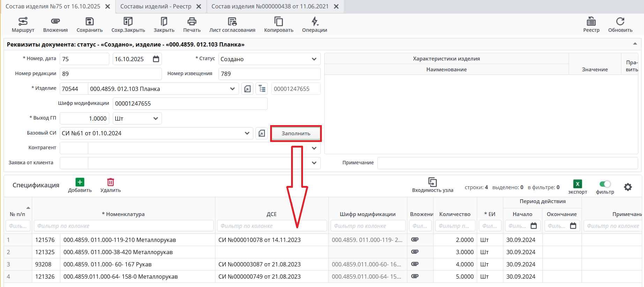Expand the unit Шт dropdown

156,119
